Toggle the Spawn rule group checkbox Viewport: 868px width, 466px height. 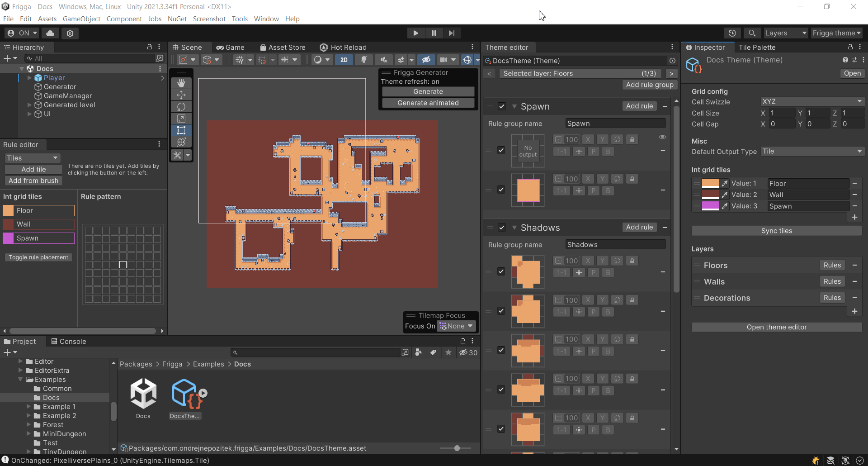pos(501,106)
